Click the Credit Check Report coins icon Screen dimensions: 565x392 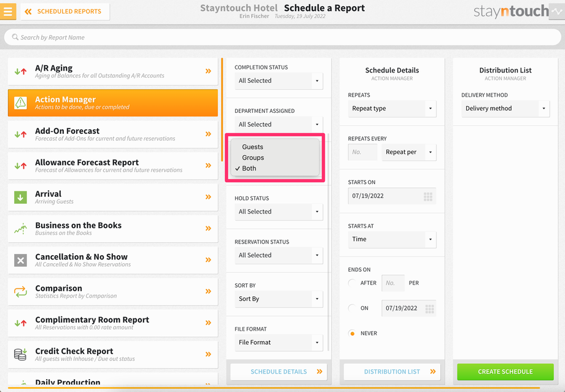point(20,354)
